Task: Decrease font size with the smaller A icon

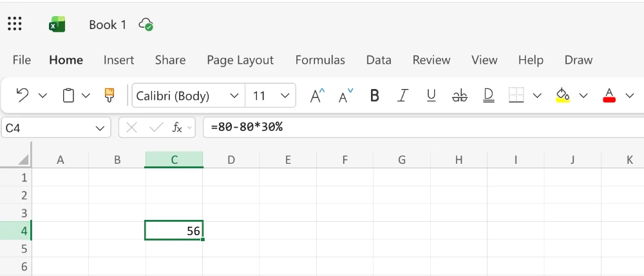Action: (x=345, y=95)
